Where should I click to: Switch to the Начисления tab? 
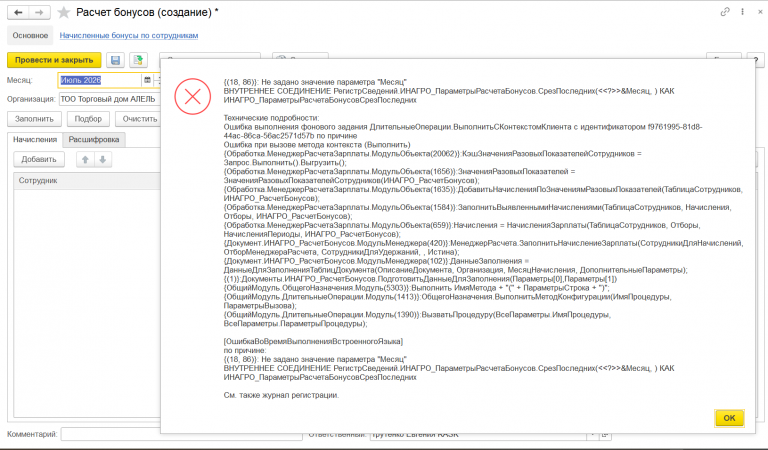[35, 140]
